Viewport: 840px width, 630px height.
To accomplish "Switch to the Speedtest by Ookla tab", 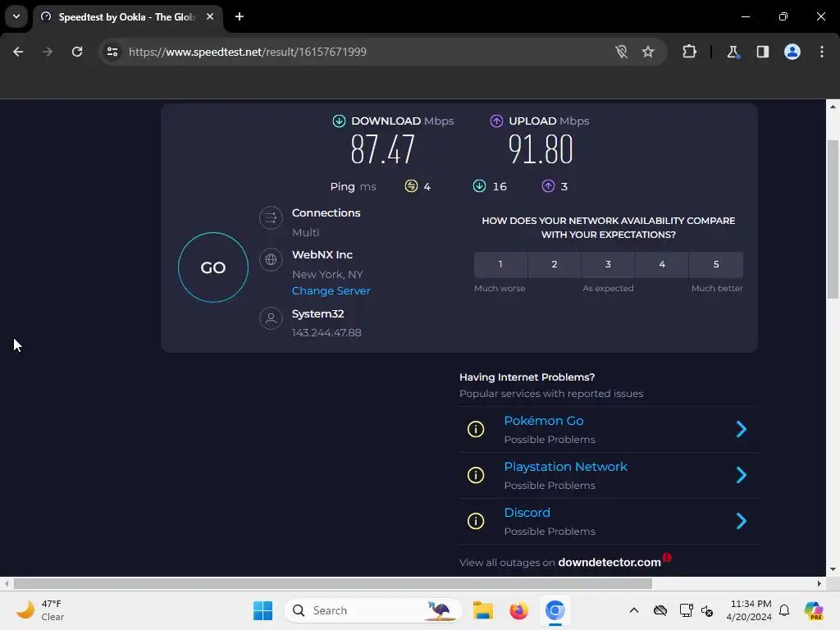I will tap(128, 17).
